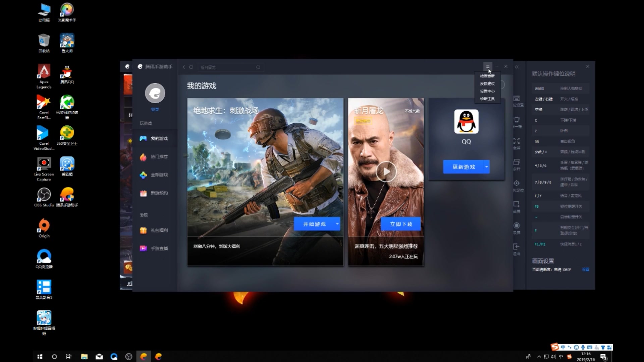Select 反馈建议 from the dropdown menu
This screenshot has width=644, height=362.
[x=487, y=84]
